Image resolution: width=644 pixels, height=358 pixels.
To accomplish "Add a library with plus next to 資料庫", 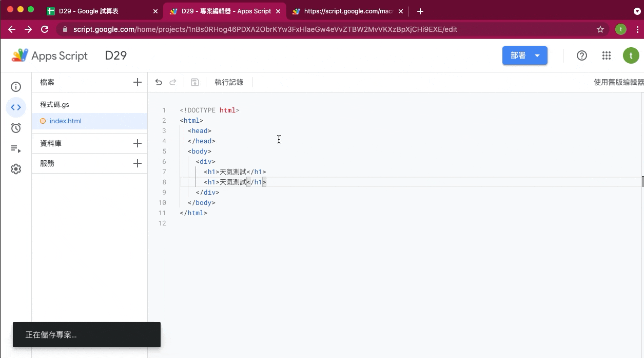I will (x=137, y=143).
